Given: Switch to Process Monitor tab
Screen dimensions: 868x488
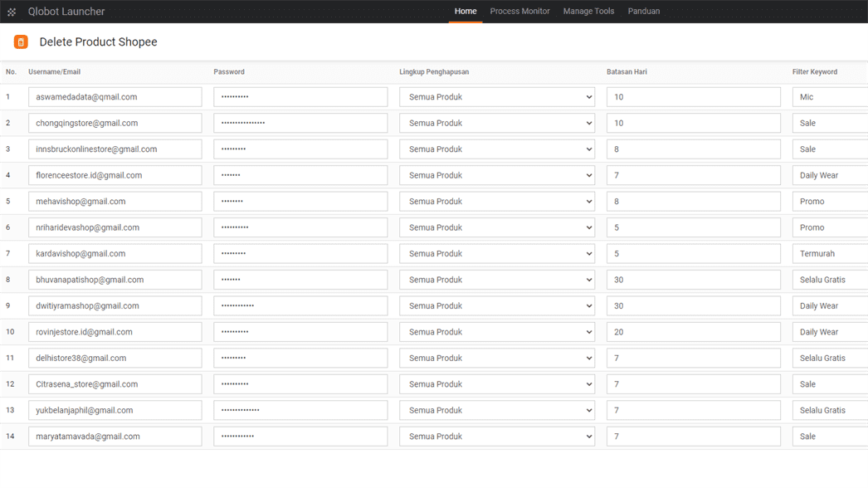Looking at the screenshot, I should click(x=519, y=12).
